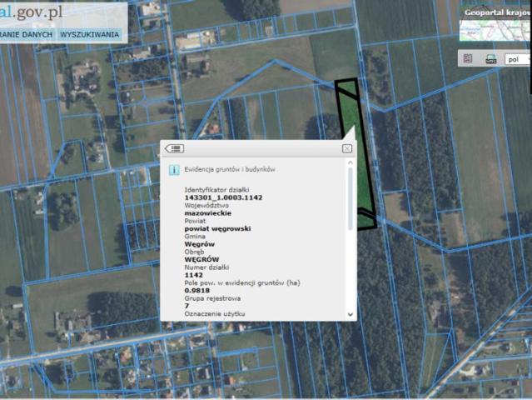Screen dimensions: 532x400
Task: Click the popup vertical scrollbar thumb
Action: pos(351,198)
